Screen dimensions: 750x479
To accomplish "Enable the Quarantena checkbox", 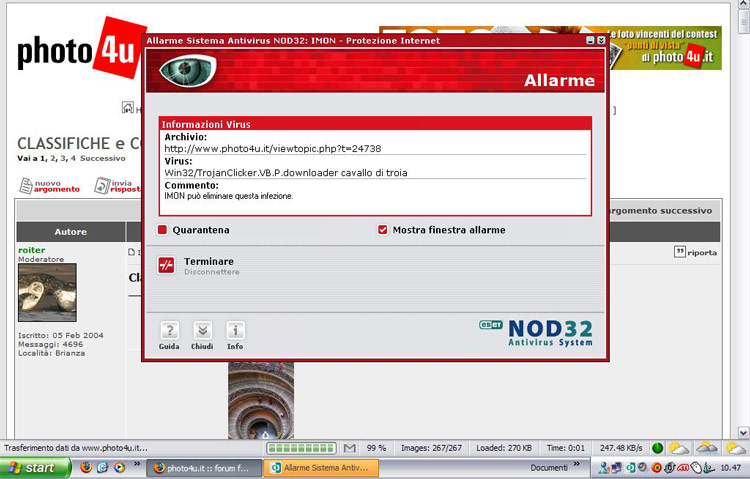I will (x=163, y=230).
